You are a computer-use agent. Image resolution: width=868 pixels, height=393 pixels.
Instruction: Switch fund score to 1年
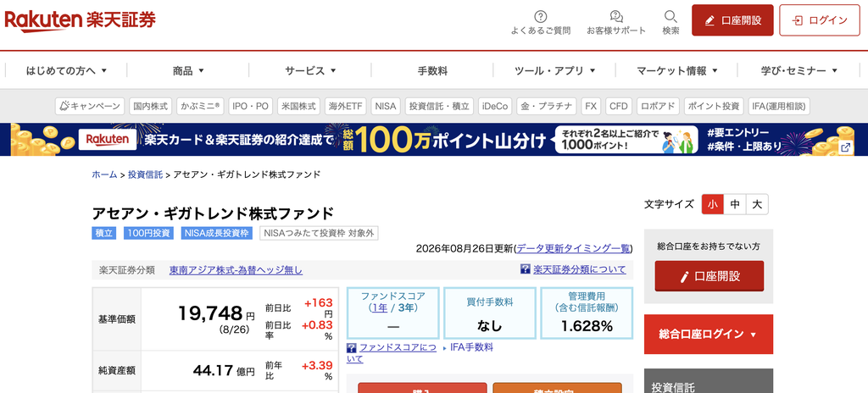tap(379, 307)
